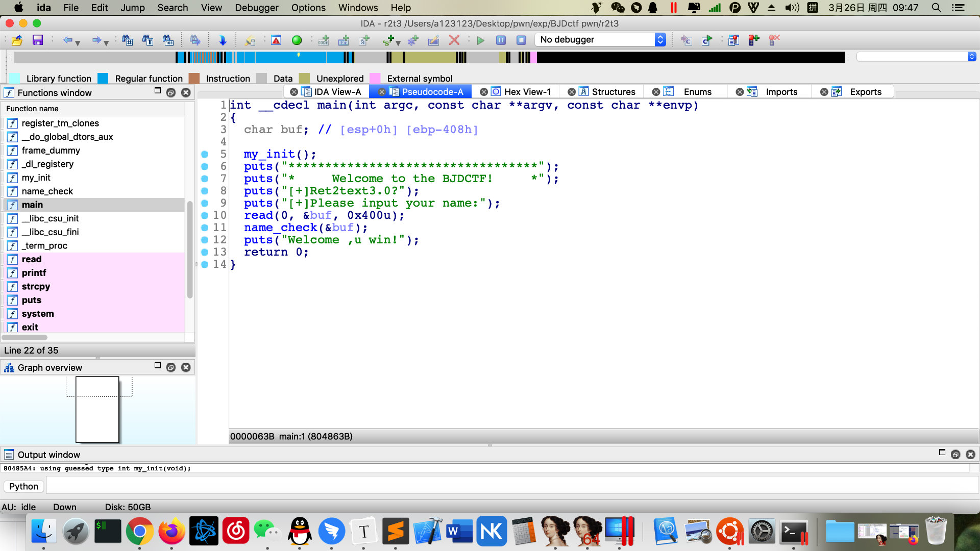Viewport: 980px width, 551px height.
Task: Click the convert to DATA icon
Action: [344, 40]
